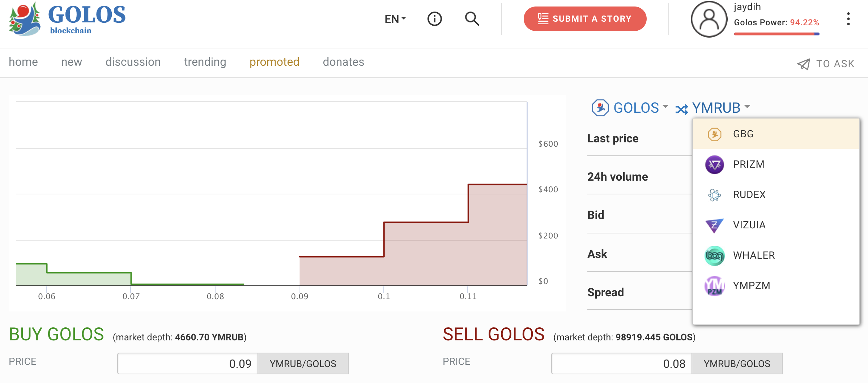
Task: Select GBG from the asset list
Action: click(743, 134)
